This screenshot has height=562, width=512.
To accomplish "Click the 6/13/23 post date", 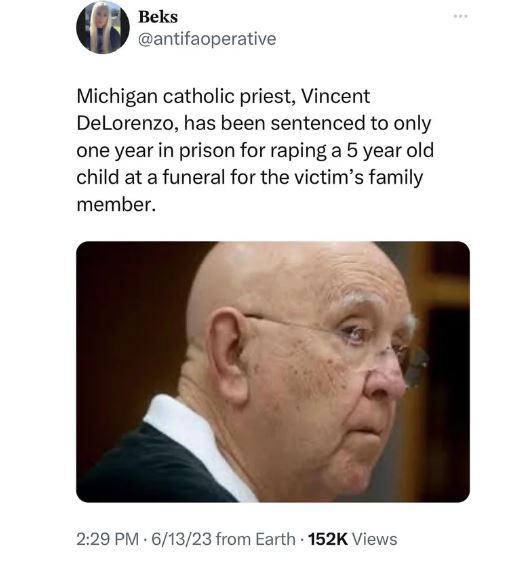I will [181, 539].
